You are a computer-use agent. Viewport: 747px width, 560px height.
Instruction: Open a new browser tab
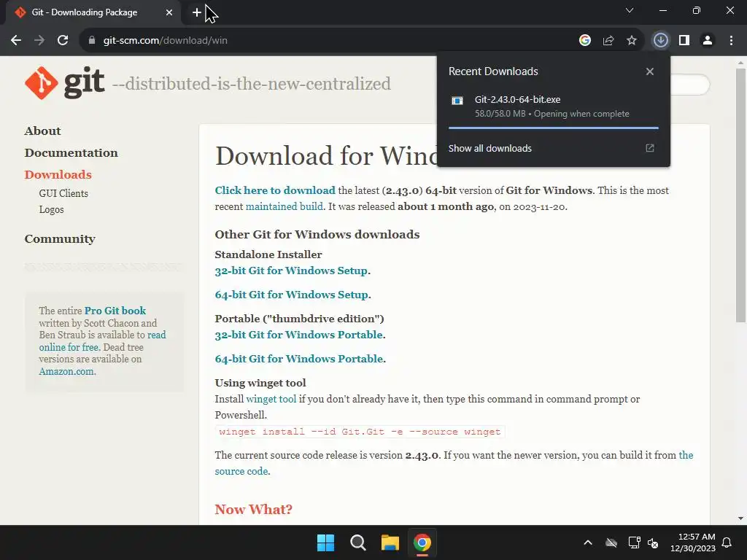[x=197, y=12]
